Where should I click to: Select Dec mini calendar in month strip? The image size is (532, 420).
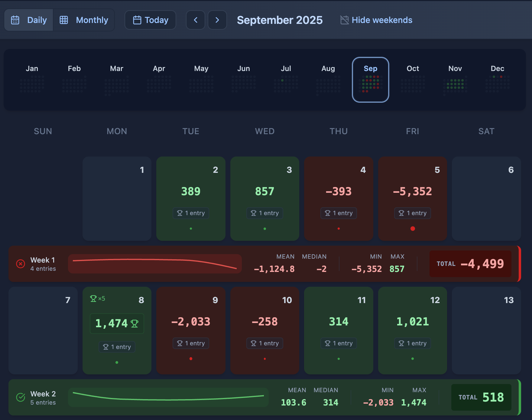pyautogui.click(x=497, y=83)
